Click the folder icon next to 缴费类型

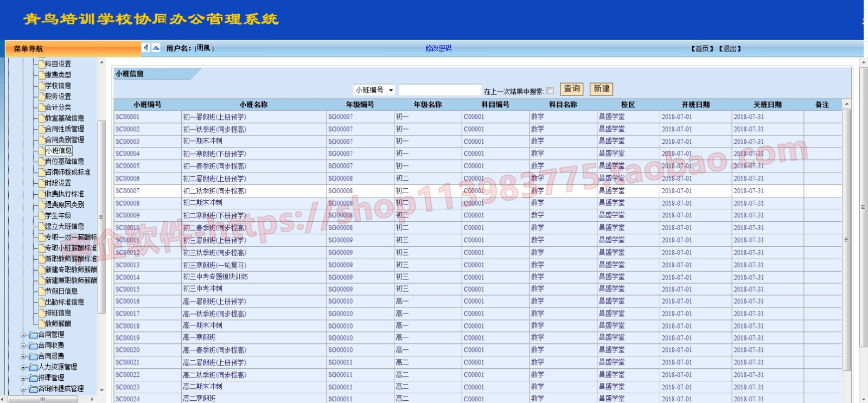click(41, 75)
